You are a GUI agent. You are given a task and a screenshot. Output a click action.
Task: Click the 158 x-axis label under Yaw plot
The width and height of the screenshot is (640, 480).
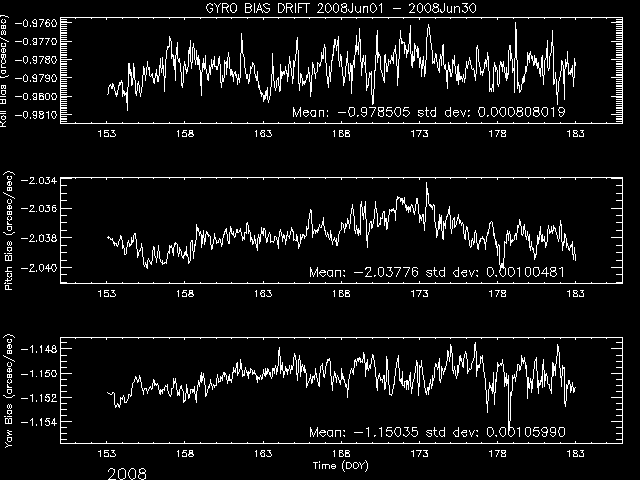pos(185,453)
